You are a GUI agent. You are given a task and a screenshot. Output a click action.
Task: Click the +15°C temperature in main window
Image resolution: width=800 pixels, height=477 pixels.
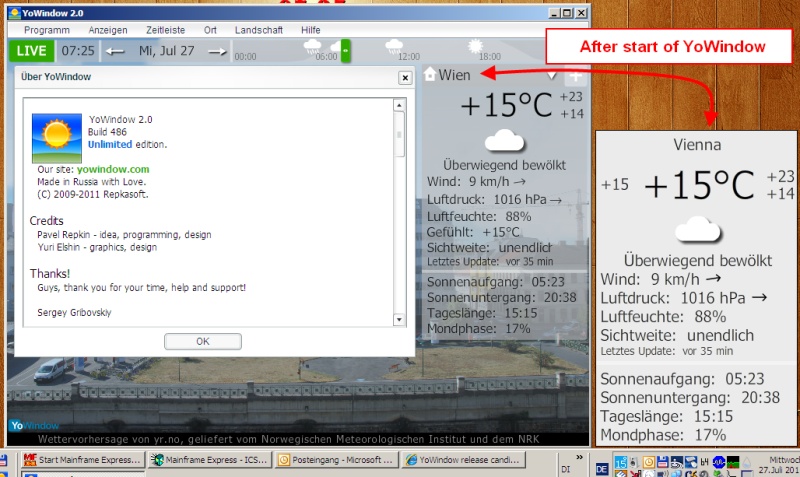click(x=506, y=105)
